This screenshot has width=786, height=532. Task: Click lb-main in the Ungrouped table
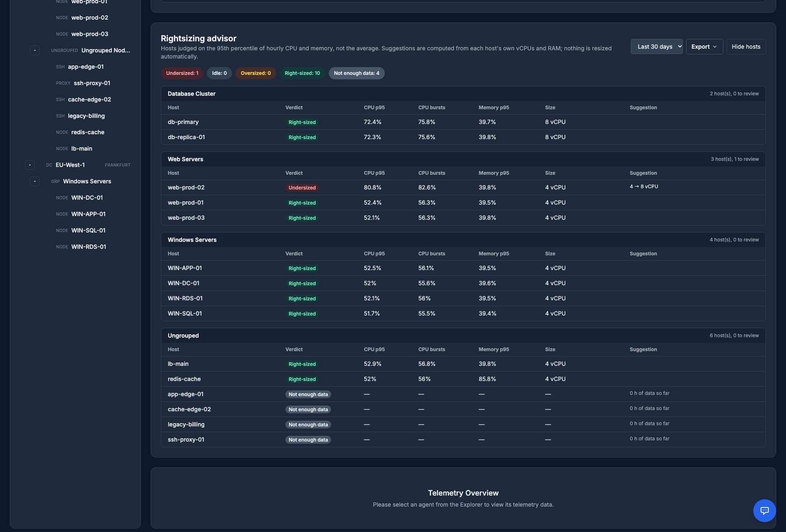click(x=178, y=364)
